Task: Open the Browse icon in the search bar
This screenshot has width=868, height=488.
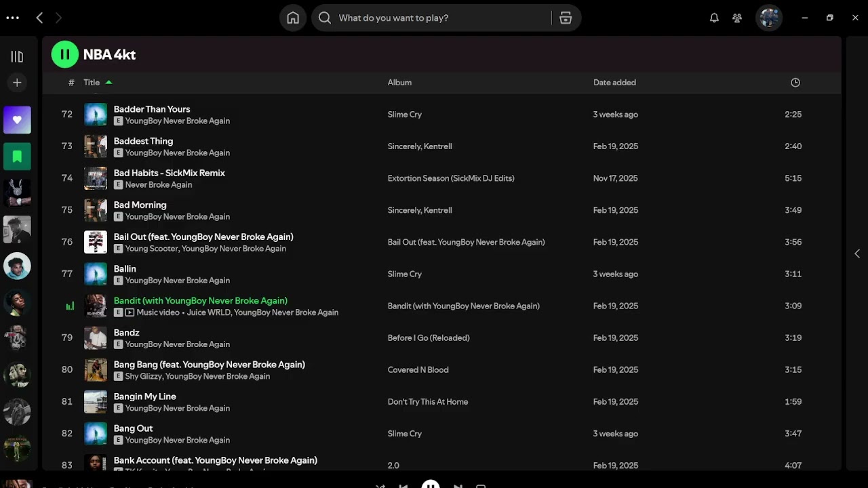Action: pyautogui.click(x=566, y=18)
